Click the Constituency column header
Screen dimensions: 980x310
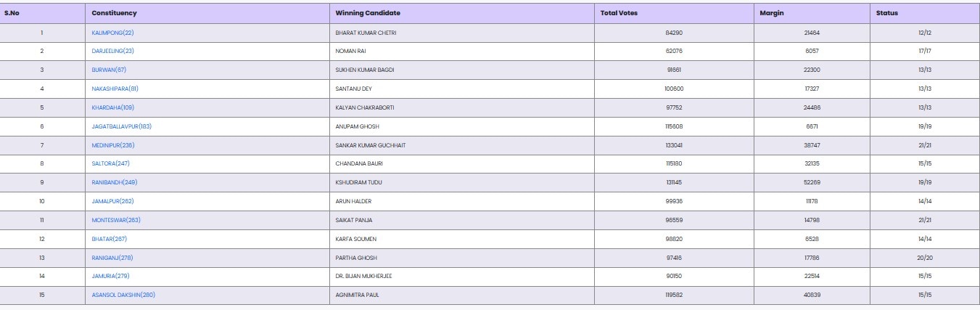[x=114, y=13]
